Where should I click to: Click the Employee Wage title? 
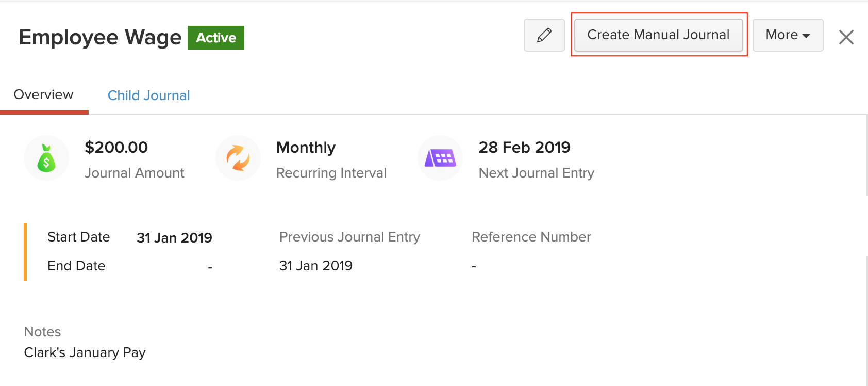[99, 37]
